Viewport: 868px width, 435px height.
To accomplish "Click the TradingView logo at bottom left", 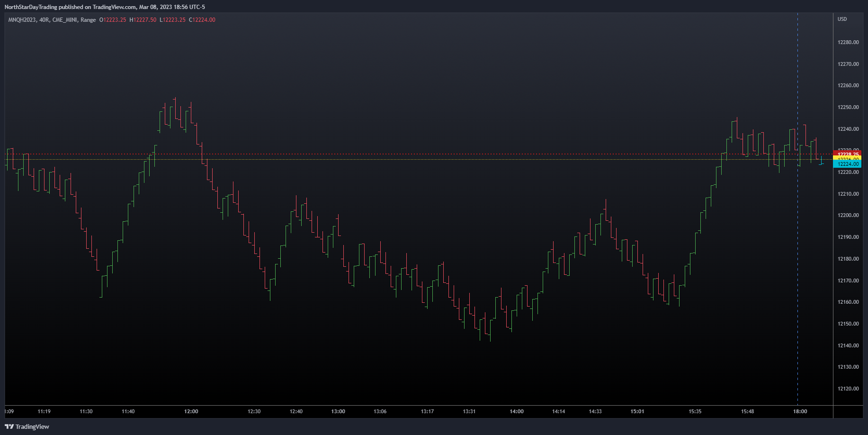I will (x=27, y=426).
